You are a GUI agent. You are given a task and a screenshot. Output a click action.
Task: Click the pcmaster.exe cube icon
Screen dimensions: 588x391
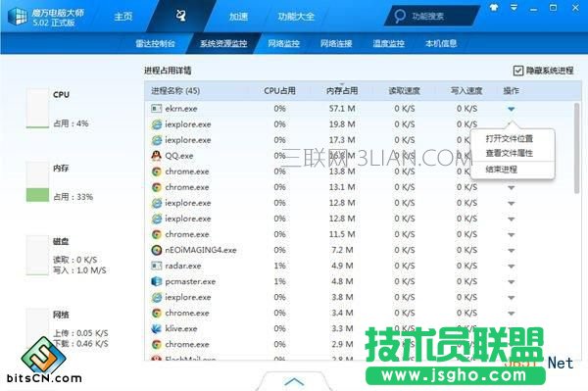157,281
